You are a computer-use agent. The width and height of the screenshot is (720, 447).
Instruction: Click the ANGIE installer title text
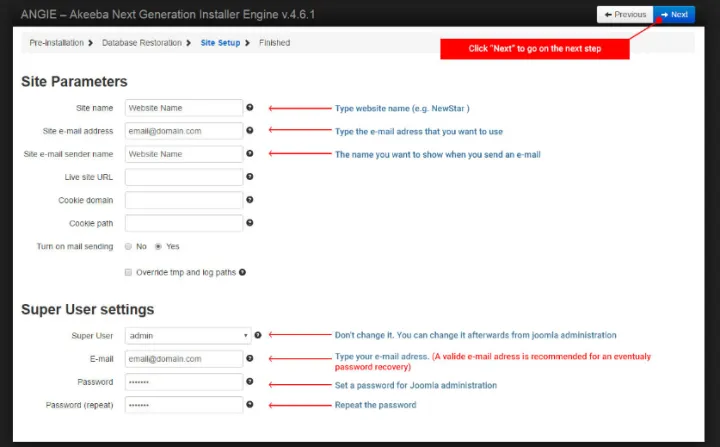[x=168, y=15]
